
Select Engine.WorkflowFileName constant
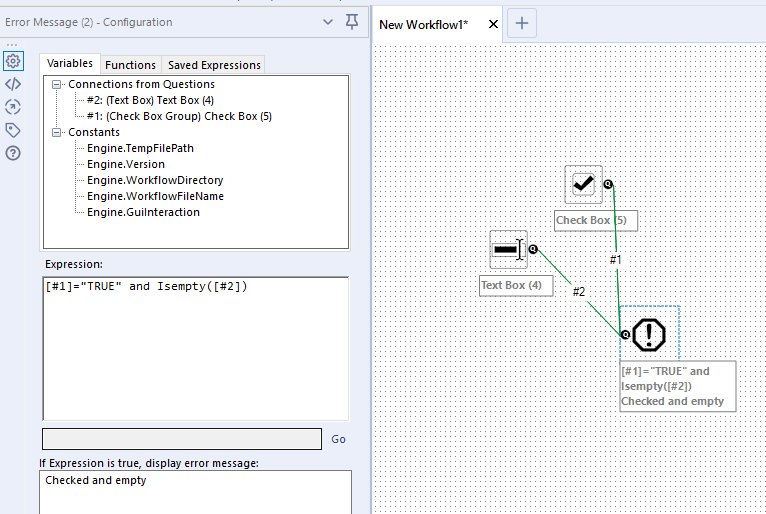pyautogui.click(x=155, y=196)
